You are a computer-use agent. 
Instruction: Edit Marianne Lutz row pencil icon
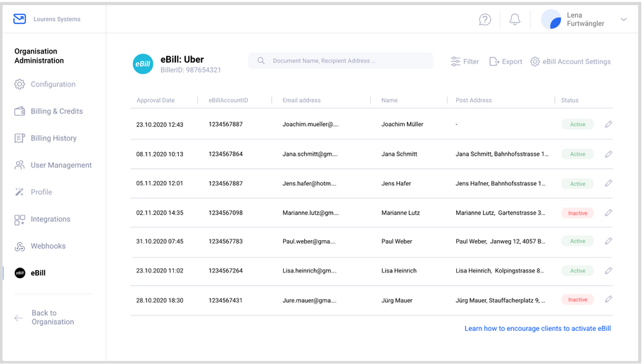[x=608, y=213]
